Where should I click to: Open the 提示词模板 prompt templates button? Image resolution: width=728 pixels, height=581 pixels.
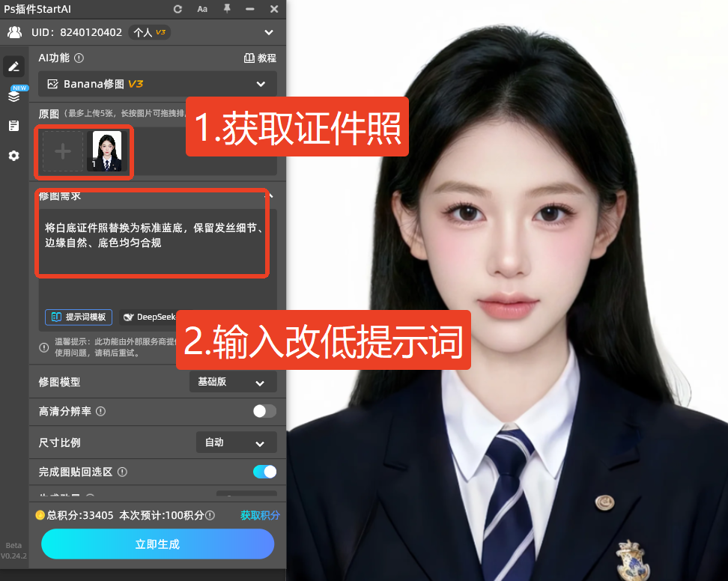click(79, 317)
